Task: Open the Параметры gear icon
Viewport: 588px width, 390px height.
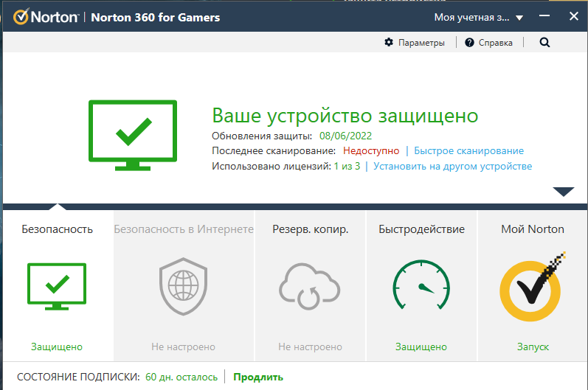Action: click(389, 42)
